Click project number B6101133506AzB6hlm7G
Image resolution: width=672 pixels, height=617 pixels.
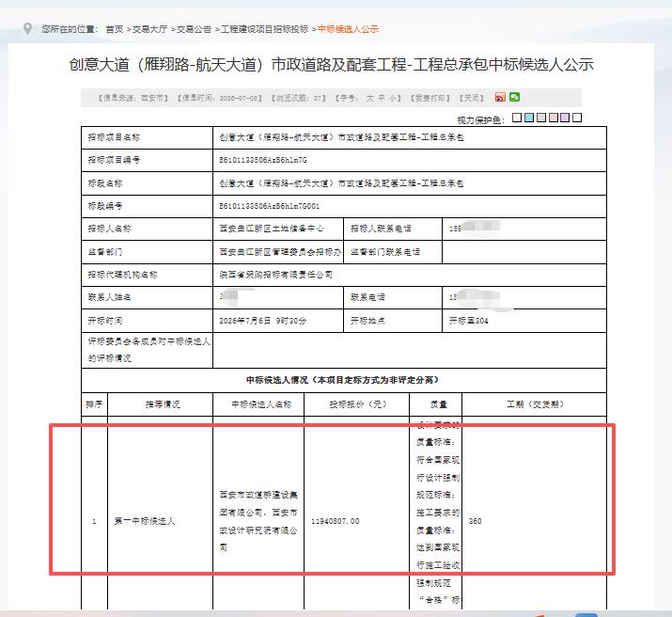coord(263,160)
